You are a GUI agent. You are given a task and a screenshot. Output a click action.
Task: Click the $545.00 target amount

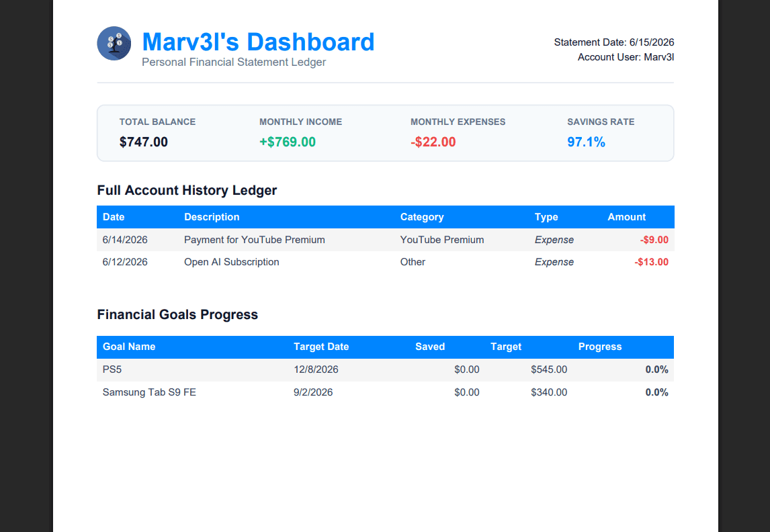click(x=549, y=369)
